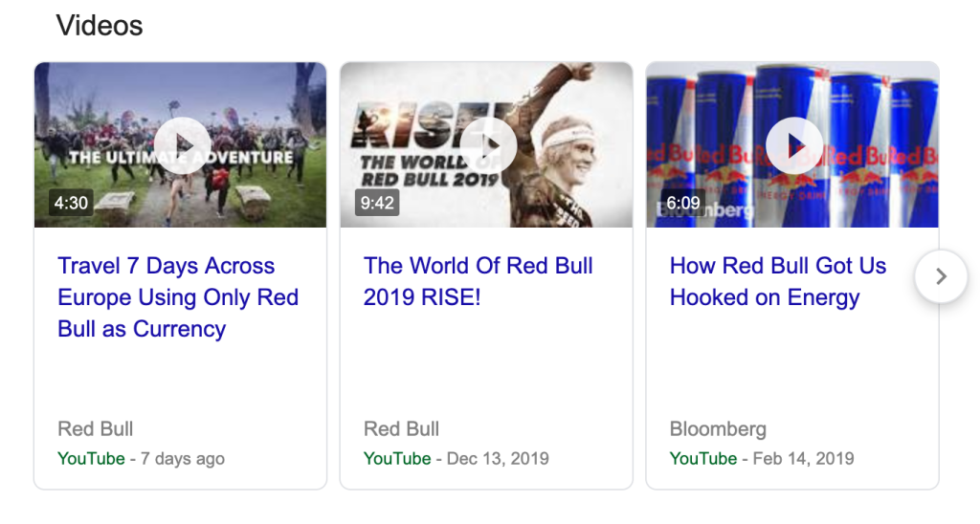Play the Ultimate Adventure video
Screen dimensions: 980x524
click(182, 145)
